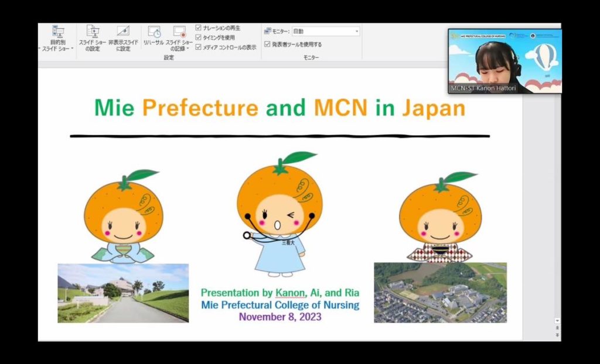Go to previous slide via double-up arrow
Screen dimensions: 600x364
(x=557, y=328)
